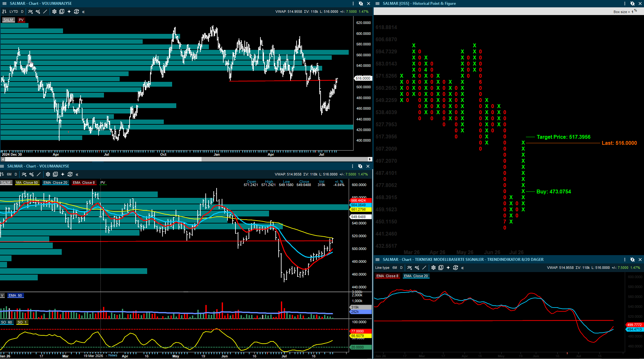
Task: Open hamburger menu of Trendindikator chart
Action: point(378,260)
